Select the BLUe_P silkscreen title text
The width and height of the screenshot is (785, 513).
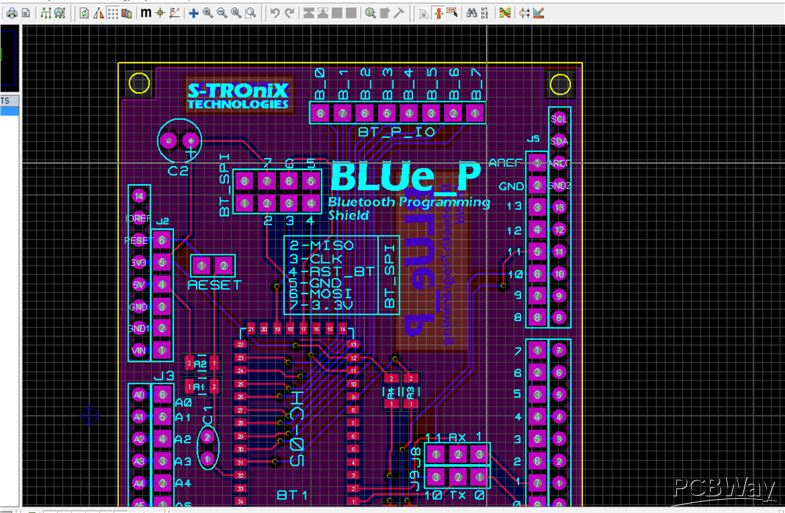(x=406, y=176)
